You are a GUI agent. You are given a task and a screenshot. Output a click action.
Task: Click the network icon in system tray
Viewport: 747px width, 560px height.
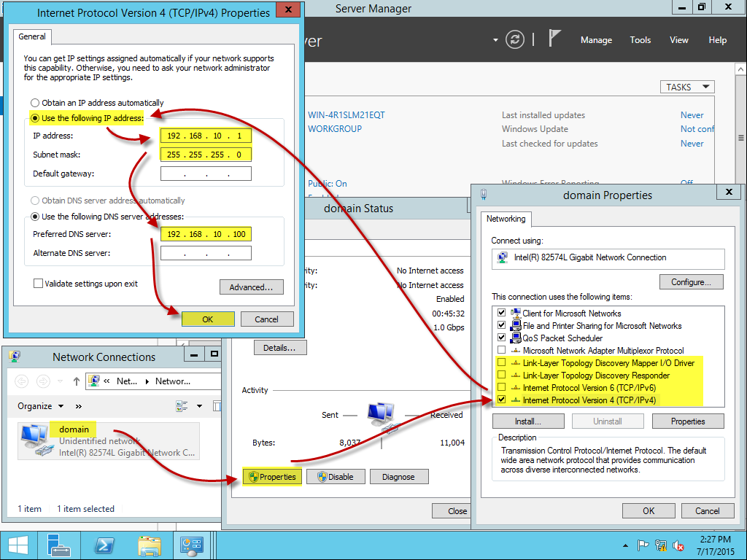pyautogui.click(x=660, y=545)
